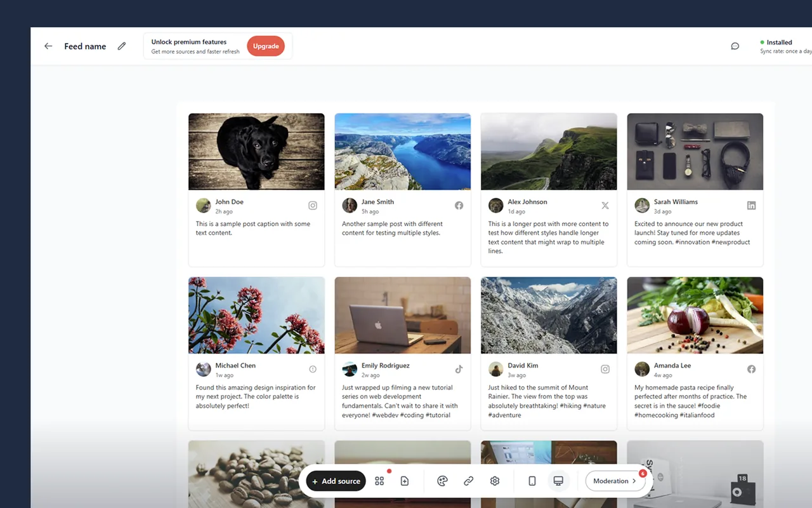
Task: Click John Doe's avatar
Action: (203, 206)
